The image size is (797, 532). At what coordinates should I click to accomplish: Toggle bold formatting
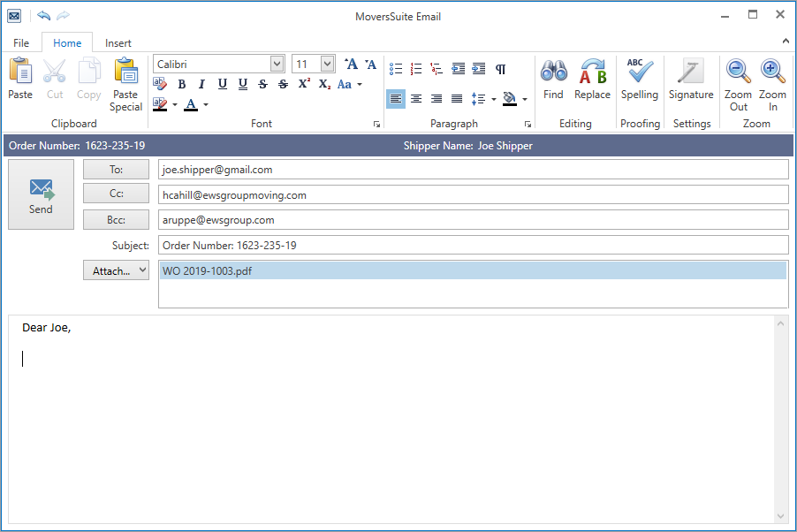coord(182,85)
